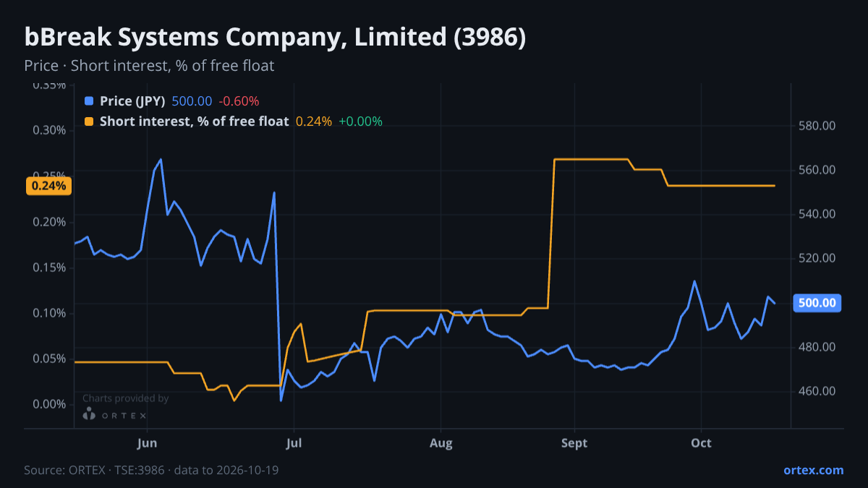The image size is (868, 488).
Task: Click the 0.10% left axis label
Action: point(49,312)
